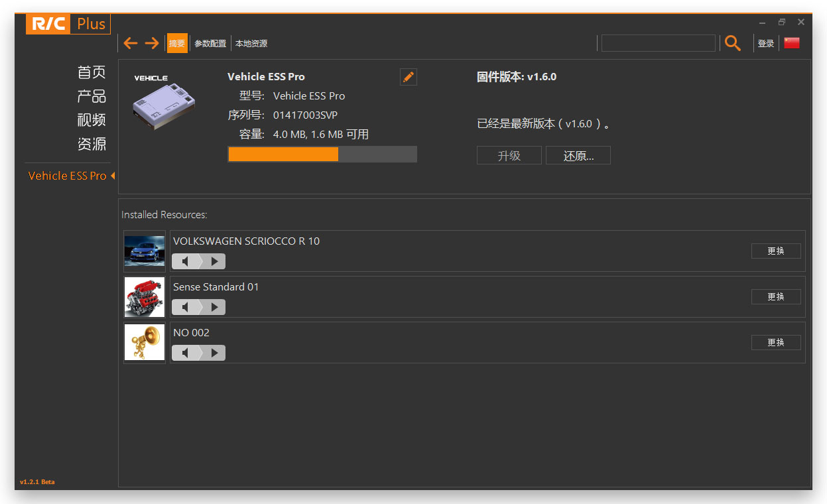
Task: Click the 固件版本: v1.6.0 text
Action: pos(517,77)
